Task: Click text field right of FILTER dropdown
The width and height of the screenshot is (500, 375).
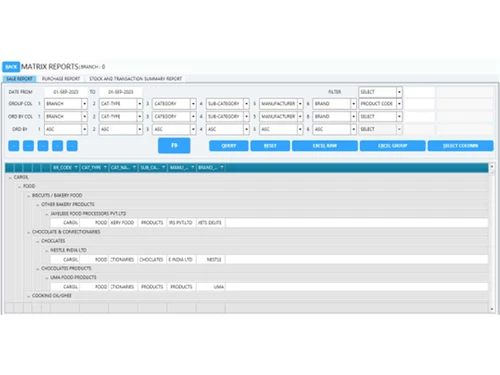Action: [419, 92]
